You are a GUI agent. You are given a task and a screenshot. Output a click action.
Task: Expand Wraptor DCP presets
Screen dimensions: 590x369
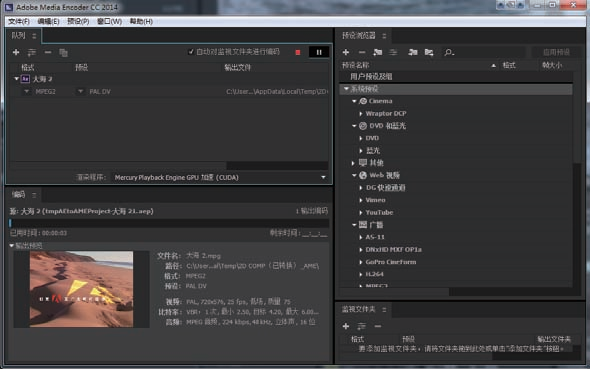[361, 114]
